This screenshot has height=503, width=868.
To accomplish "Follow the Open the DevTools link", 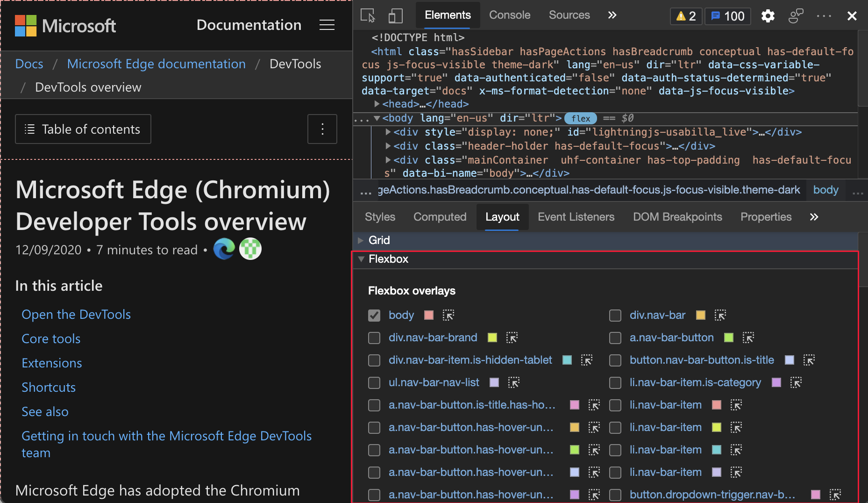I will pyautogui.click(x=76, y=314).
